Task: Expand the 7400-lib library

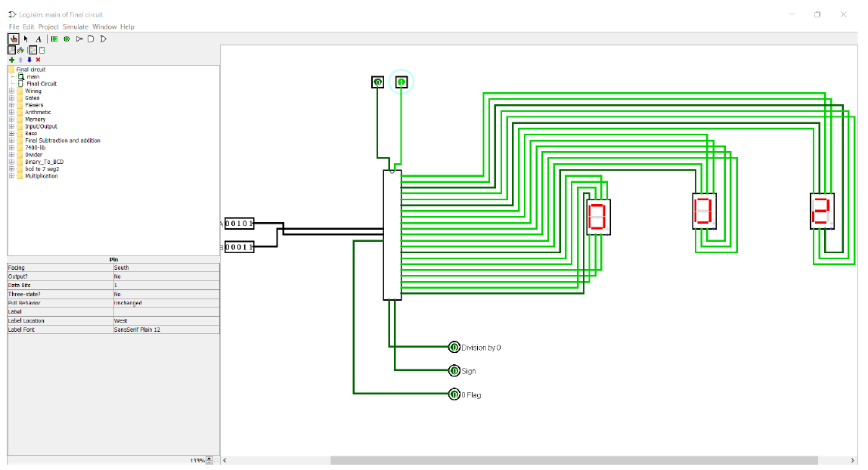Action: point(11,147)
